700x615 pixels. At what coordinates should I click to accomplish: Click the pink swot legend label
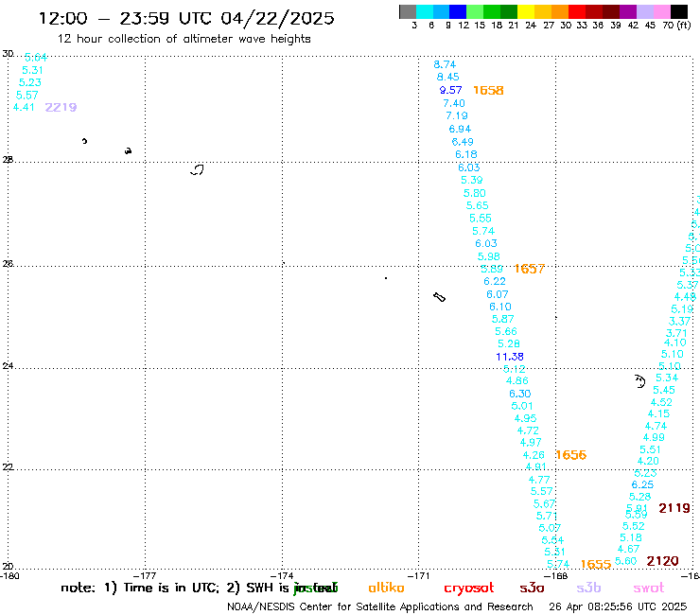pos(649,588)
